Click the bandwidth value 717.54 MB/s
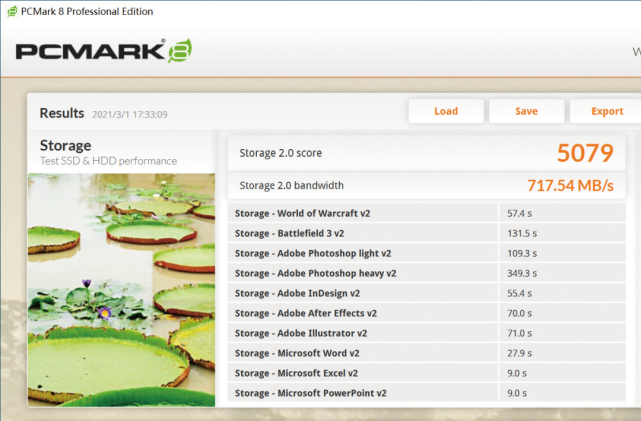 (570, 186)
